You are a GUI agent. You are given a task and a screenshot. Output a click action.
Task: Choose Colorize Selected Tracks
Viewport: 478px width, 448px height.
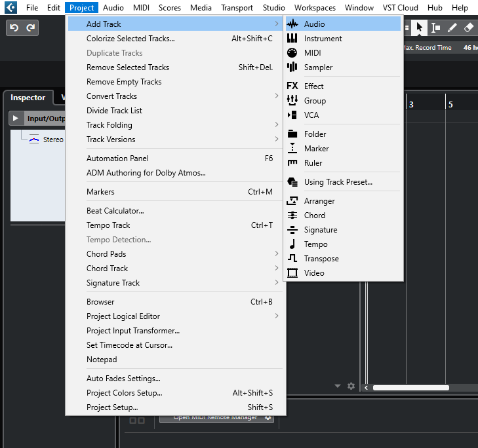point(176,39)
